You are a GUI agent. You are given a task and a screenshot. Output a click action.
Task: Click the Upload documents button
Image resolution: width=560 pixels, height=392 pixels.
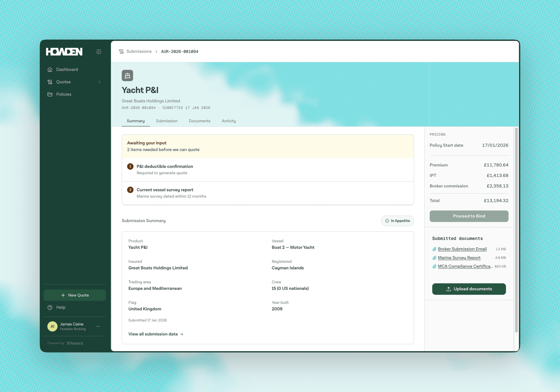pos(469,289)
